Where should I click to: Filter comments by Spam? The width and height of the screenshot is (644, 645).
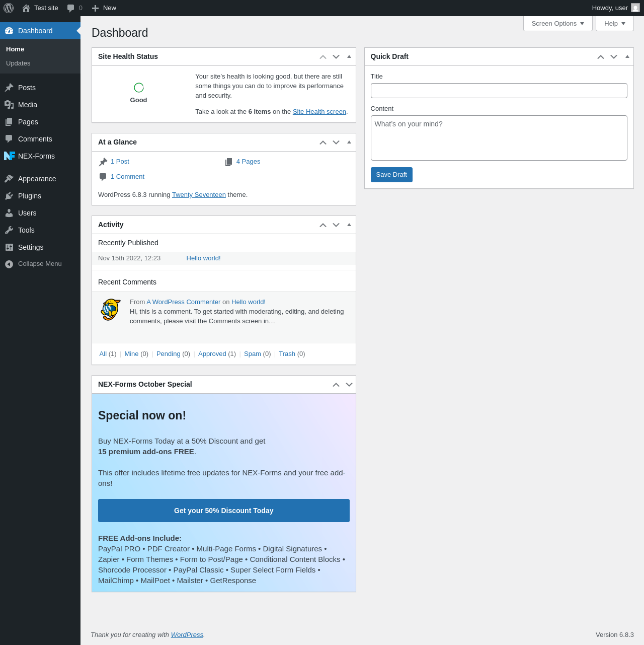tap(253, 354)
